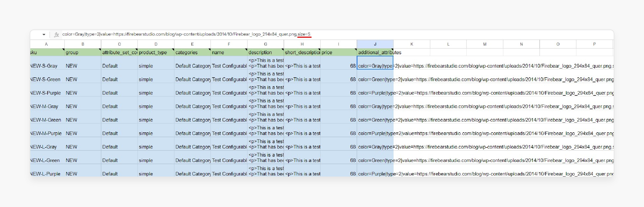
Task: Select column M header
Action: [485, 44]
